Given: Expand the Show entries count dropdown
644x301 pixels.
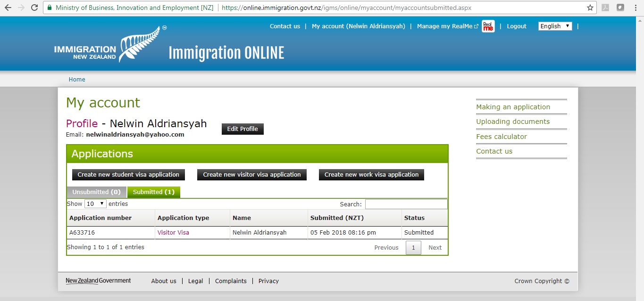Looking at the screenshot, I should click(x=95, y=204).
